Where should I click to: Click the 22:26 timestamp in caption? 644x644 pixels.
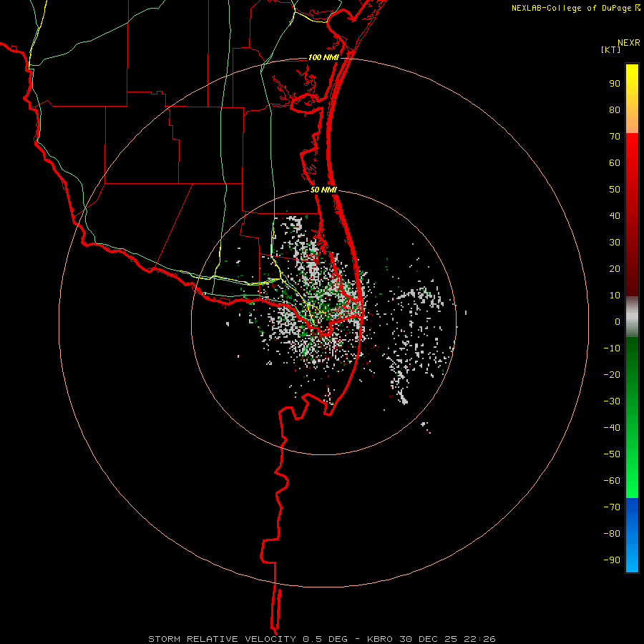tap(479, 639)
